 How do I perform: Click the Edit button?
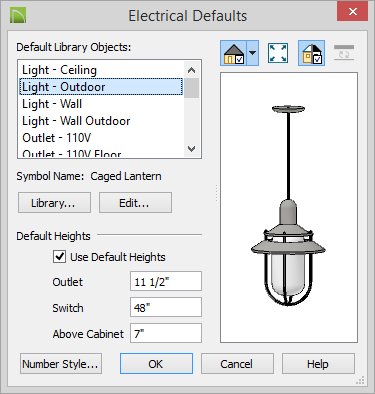coord(135,202)
